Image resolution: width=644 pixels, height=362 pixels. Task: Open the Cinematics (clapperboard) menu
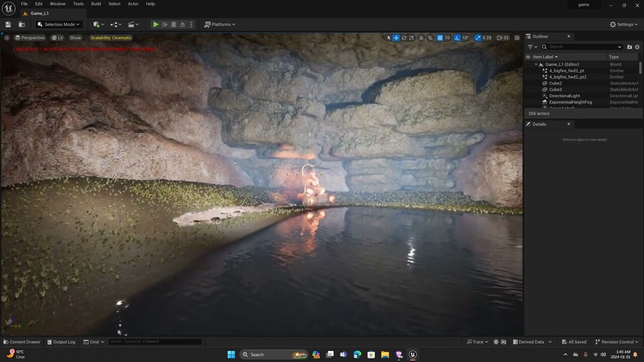132,24
